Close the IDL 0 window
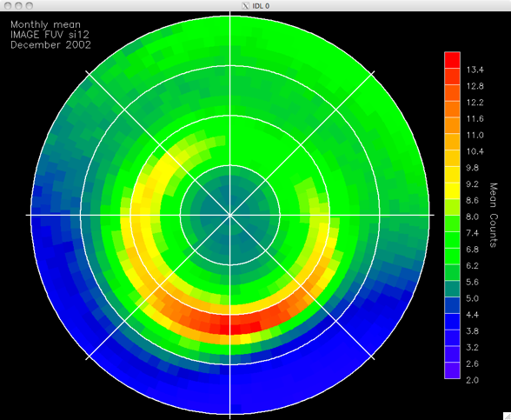 click(8, 5)
